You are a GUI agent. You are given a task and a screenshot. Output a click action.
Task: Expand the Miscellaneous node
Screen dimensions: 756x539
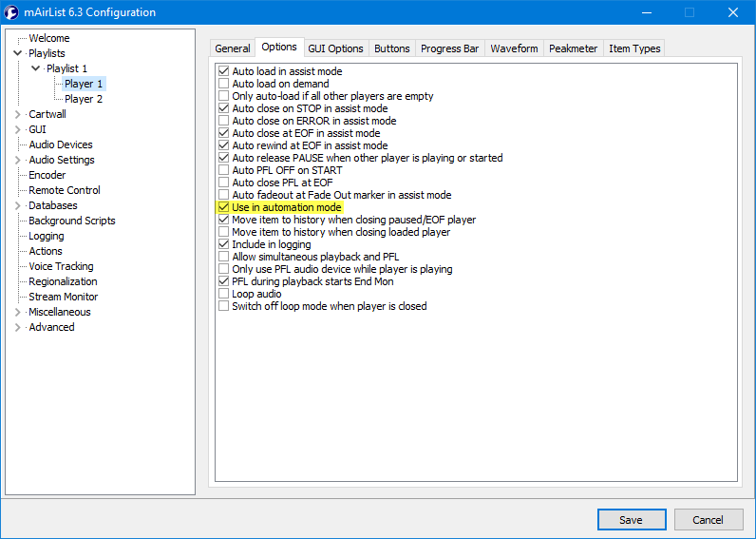[x=18, y=312]
